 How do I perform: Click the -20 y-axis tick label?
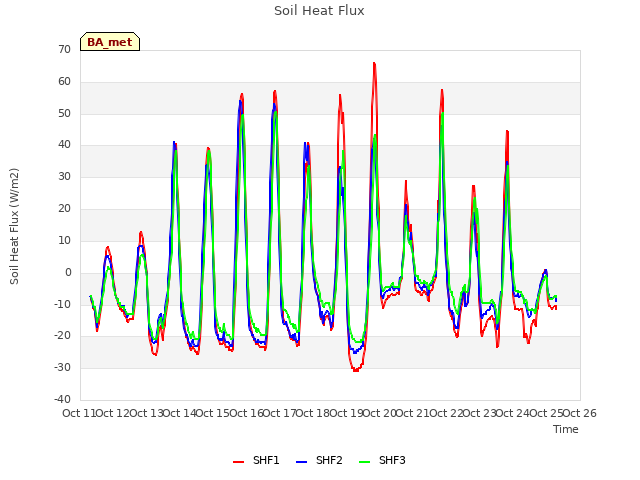click(62, 336)
